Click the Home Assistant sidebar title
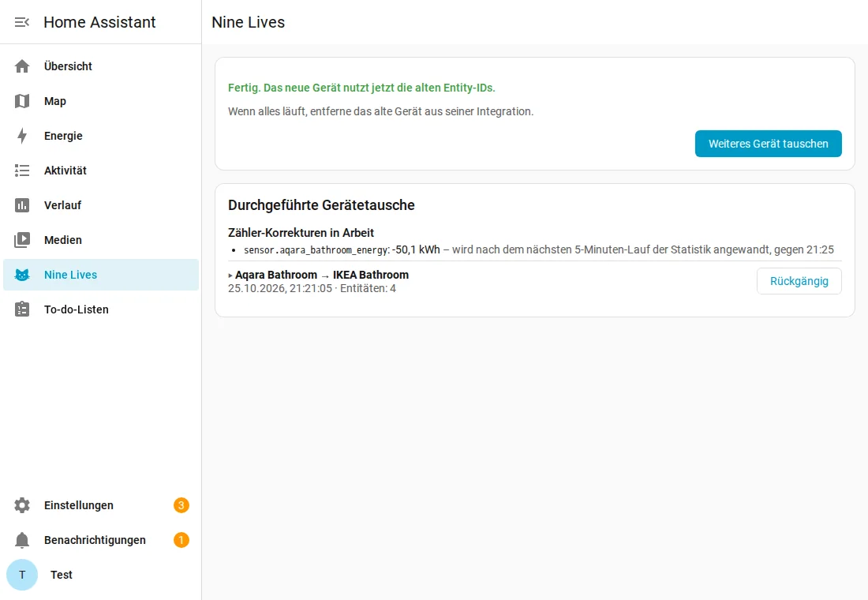 99,22
